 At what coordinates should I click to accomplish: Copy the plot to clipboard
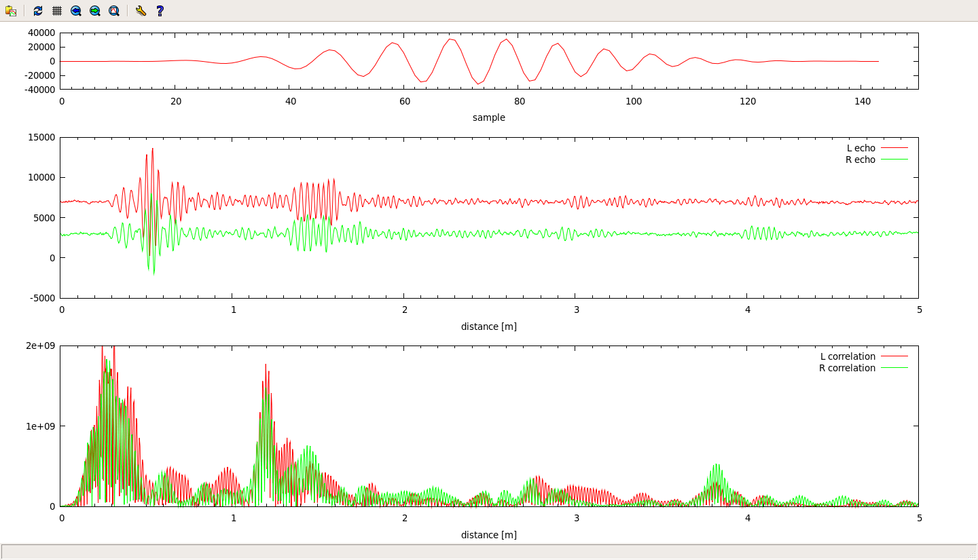(11, 11)
